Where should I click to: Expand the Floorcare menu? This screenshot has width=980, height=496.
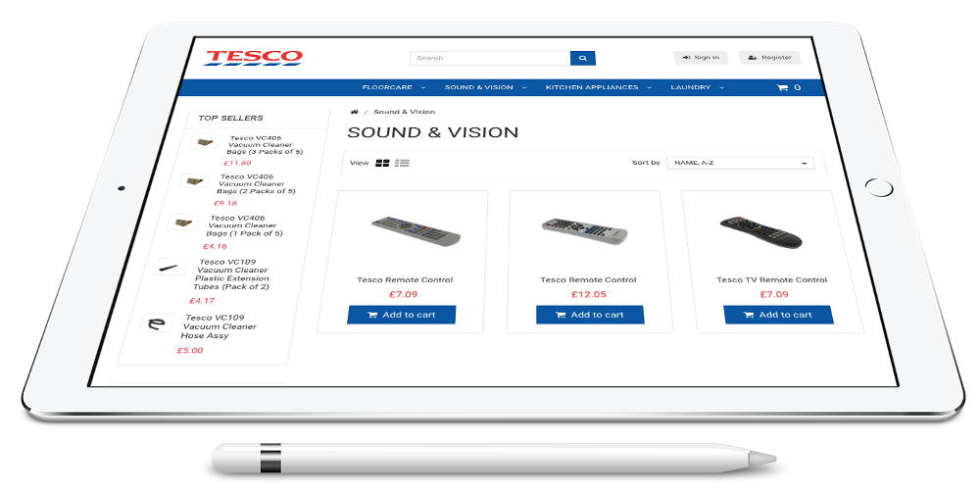(393, 87)
